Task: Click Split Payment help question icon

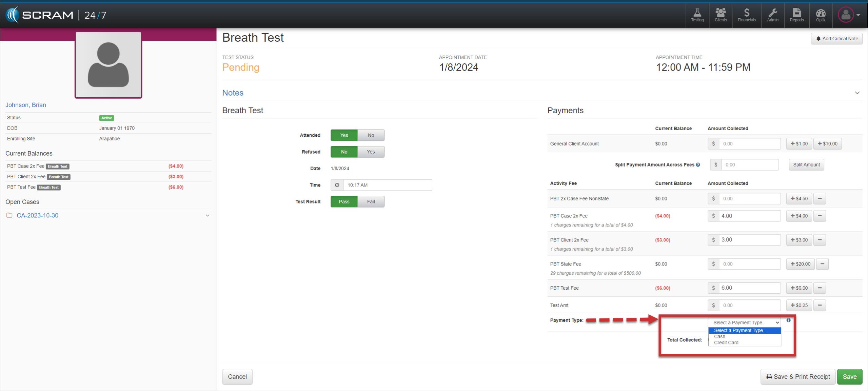Action: [x=698, y=165]
